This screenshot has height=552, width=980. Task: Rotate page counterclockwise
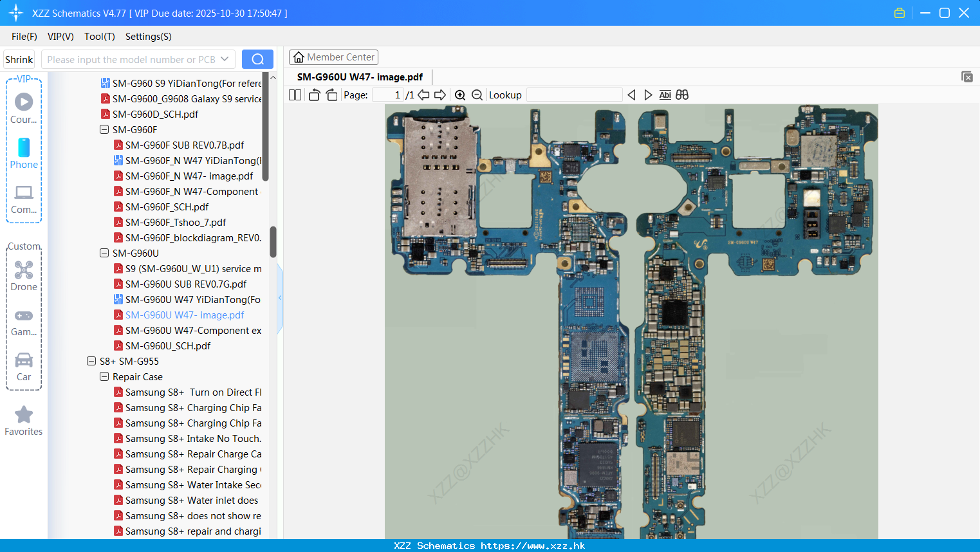coord(315,95)
